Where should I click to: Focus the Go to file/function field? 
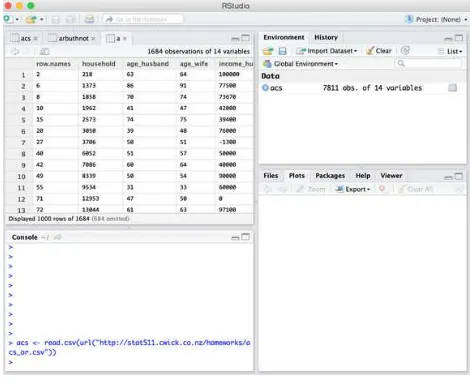(143, 19)
